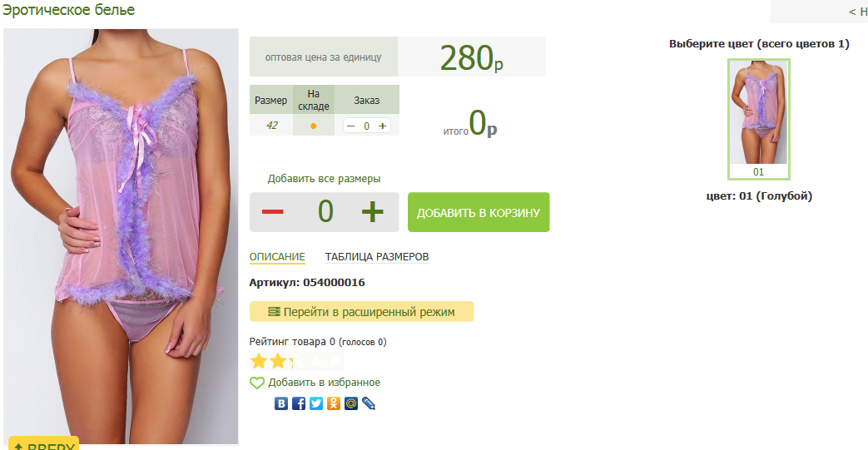868x450 pixels.
Task: Switch to ТАБЛИЦА РАЗМЕРОВ tab
Action: click(x=377, y=257)
